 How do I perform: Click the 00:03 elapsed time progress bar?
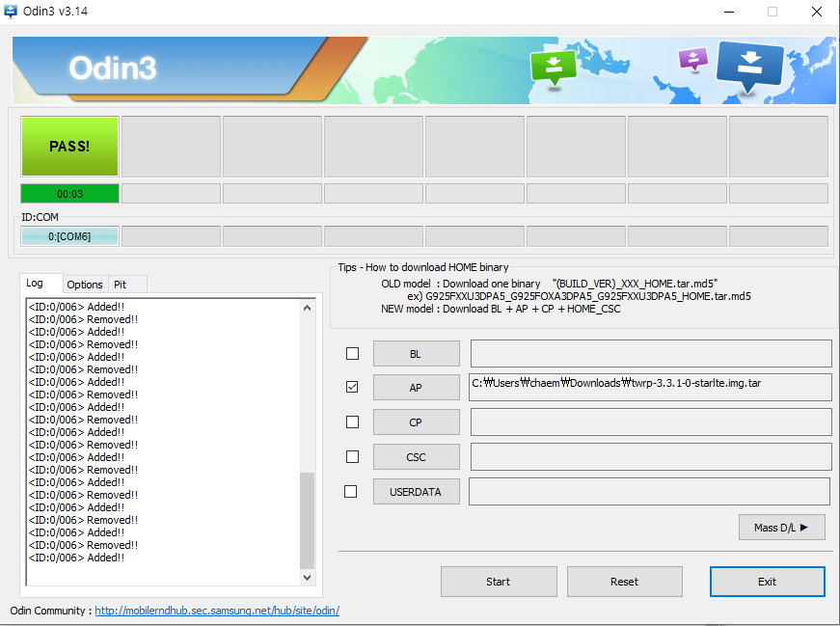pos(69,194)
